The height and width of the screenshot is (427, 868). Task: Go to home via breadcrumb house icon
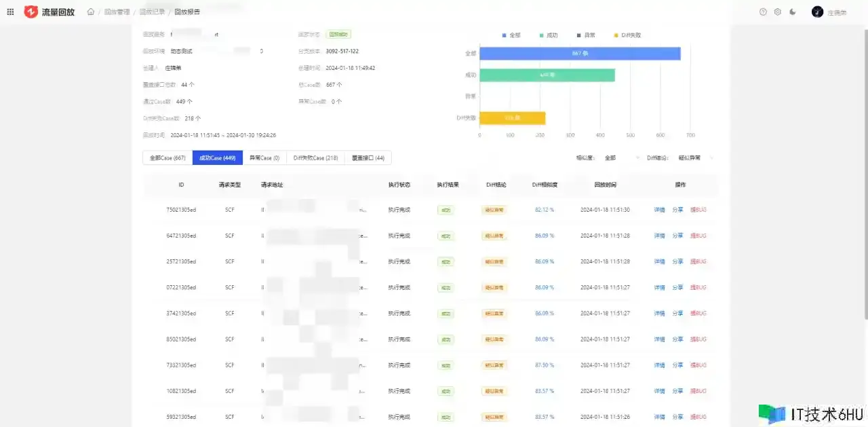(91, 12)
